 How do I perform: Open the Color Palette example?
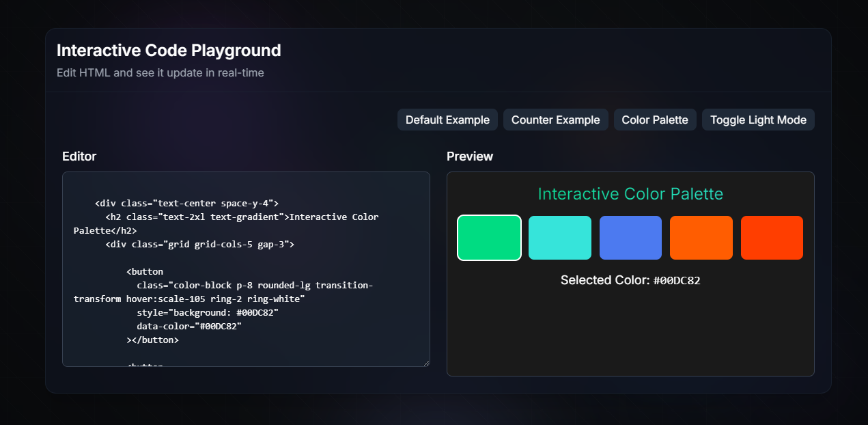655,120
